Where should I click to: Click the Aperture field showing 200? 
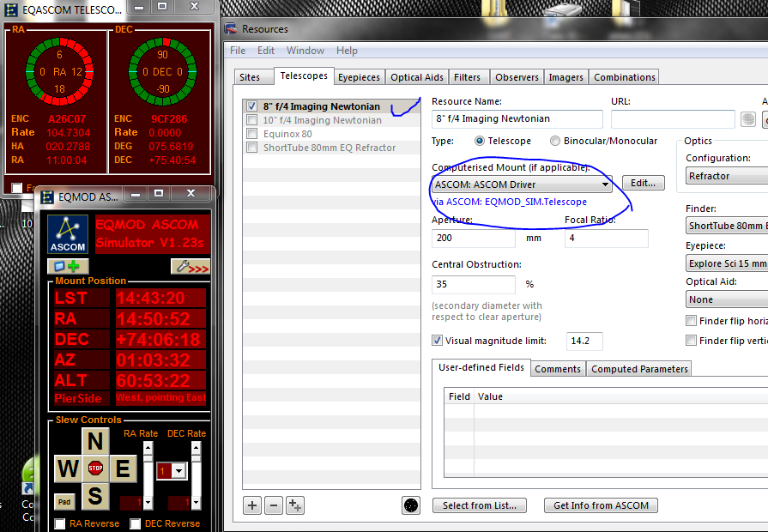pos(473,238)
